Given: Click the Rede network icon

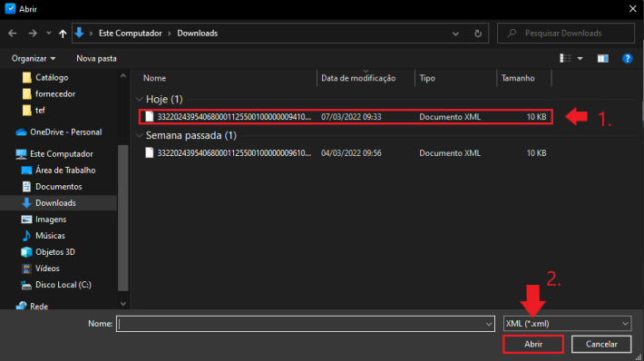Looking at the screenshot, I should pyautogui.click(x=21, y=306).
